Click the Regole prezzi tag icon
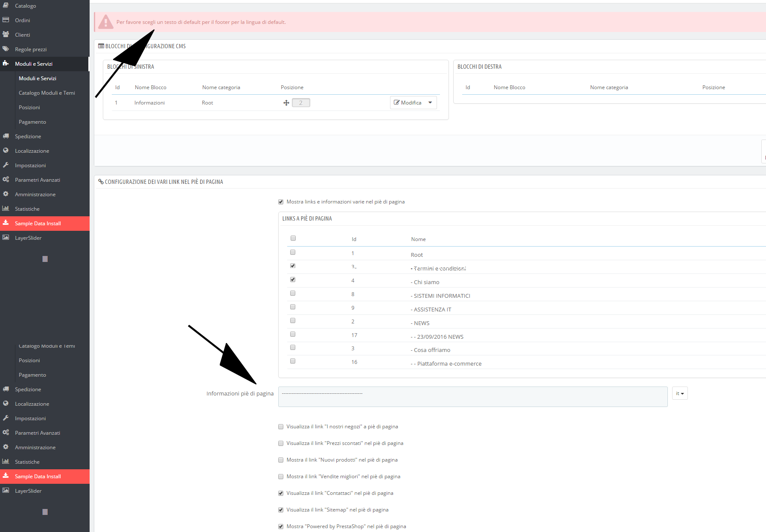The image size is (766, 532). coord(6,49)
